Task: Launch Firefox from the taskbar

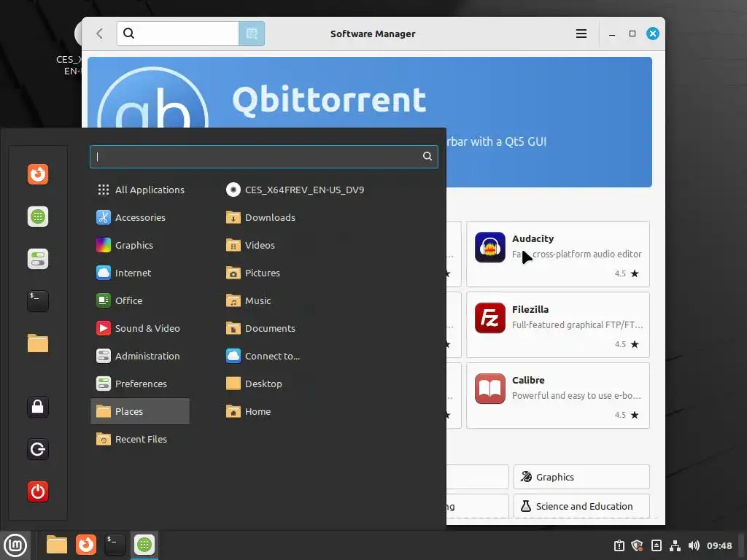Action: (x=86, y=545)
